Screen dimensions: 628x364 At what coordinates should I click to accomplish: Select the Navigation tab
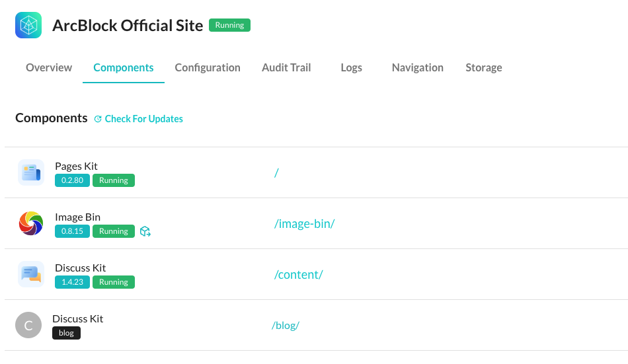click(417, 67)
